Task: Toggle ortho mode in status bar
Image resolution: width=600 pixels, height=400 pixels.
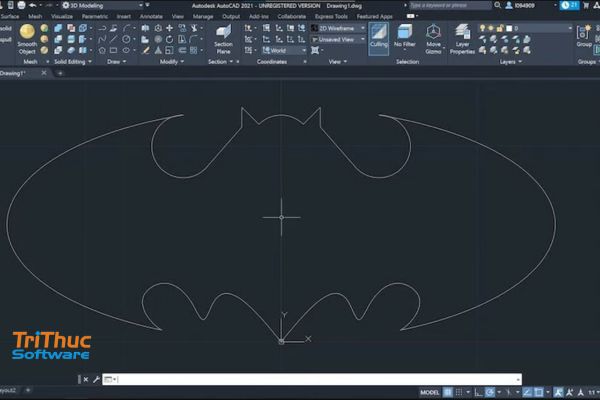Action: 478,392
